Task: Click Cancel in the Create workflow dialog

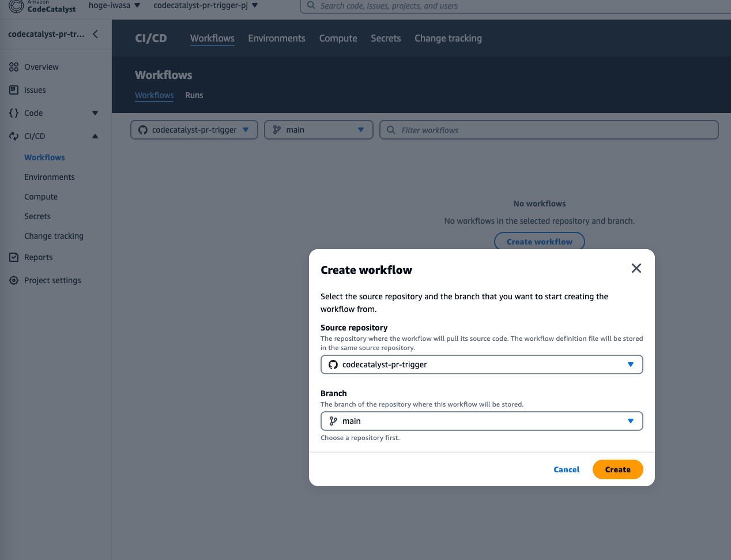Action: [x=567, y=469]
